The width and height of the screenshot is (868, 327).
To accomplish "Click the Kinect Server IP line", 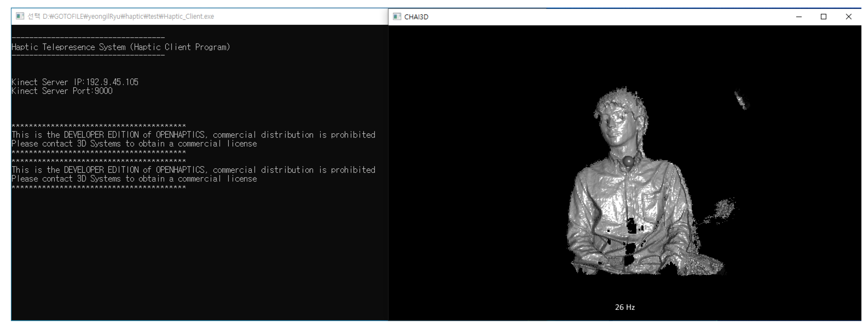I will point(75,82).
